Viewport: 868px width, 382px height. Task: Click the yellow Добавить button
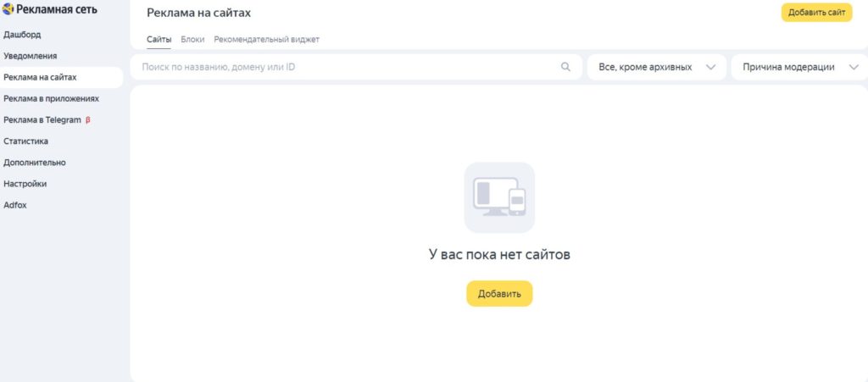pos(499,294)
